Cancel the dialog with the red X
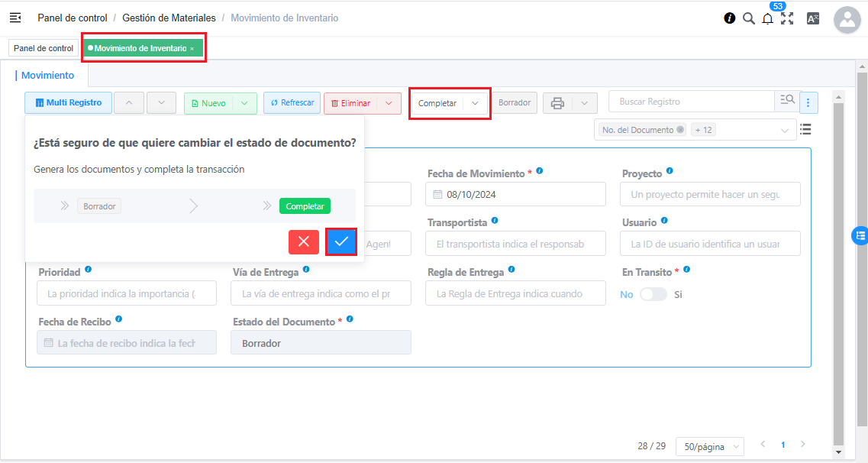Screen dimensions: 868x463 click(303, 241)
